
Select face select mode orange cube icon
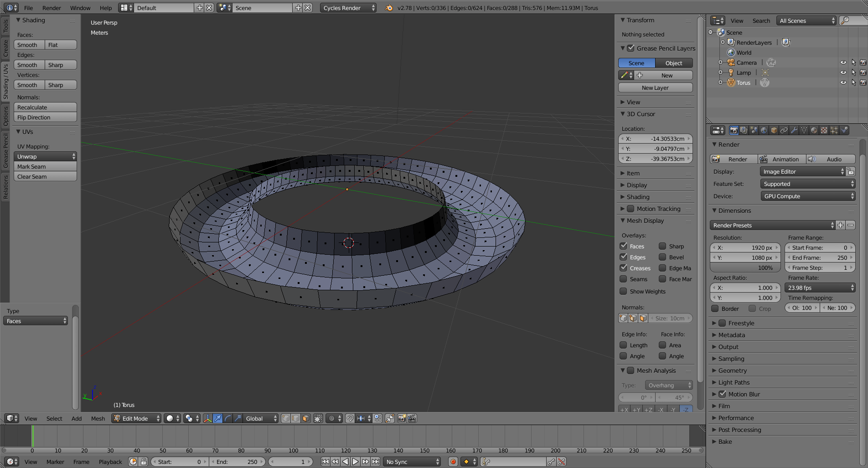pyautogui.click(x=306, y=418)
